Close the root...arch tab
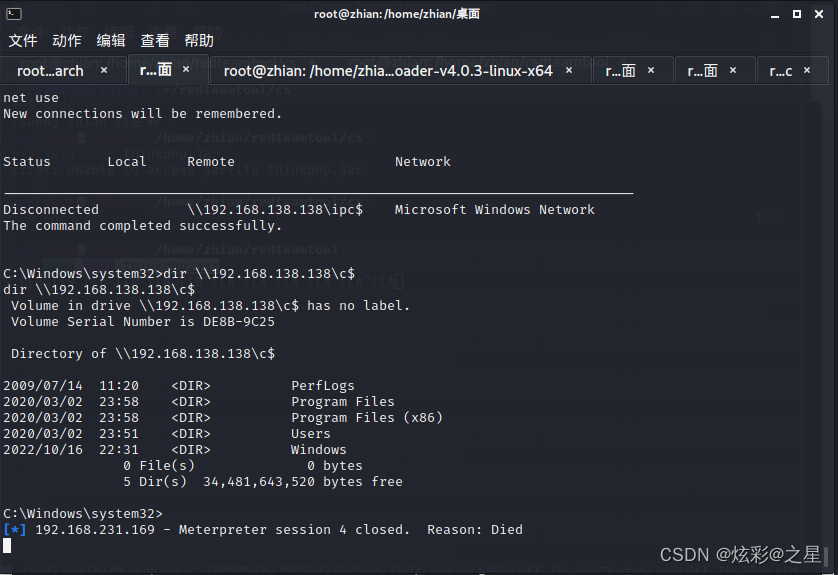 coord(104,70)
